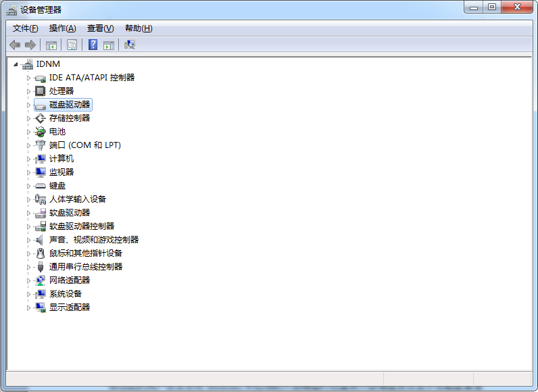Click the 鼠标和其他指针设备 mouse icon
This screenshot has width=538, height=392.
(x=41, y=253)
